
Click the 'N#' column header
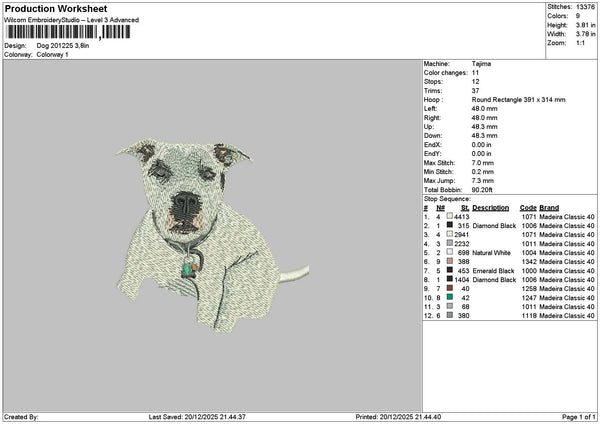(440, 208)
